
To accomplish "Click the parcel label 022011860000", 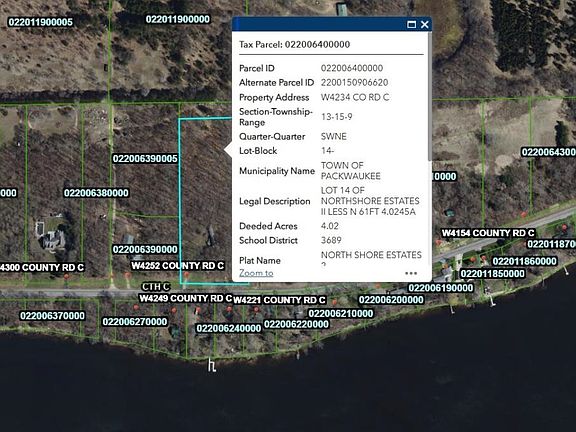I will coord(524,261).
